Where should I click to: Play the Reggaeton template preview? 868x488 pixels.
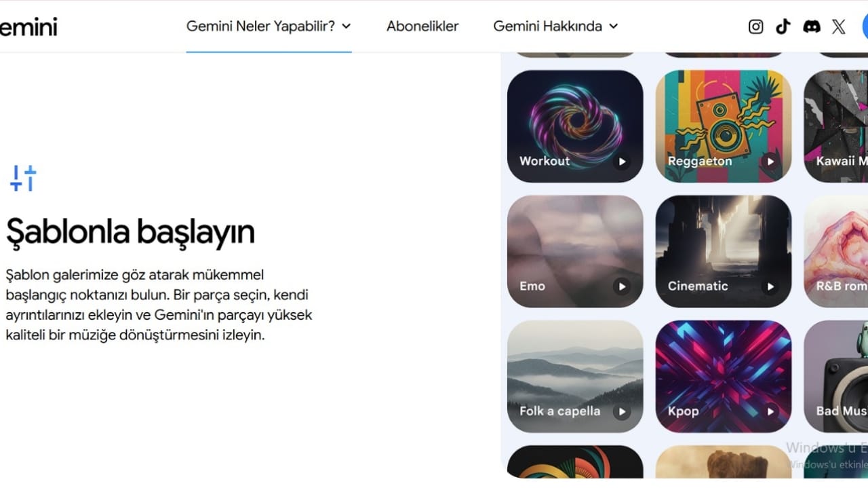tap(770, 162)
